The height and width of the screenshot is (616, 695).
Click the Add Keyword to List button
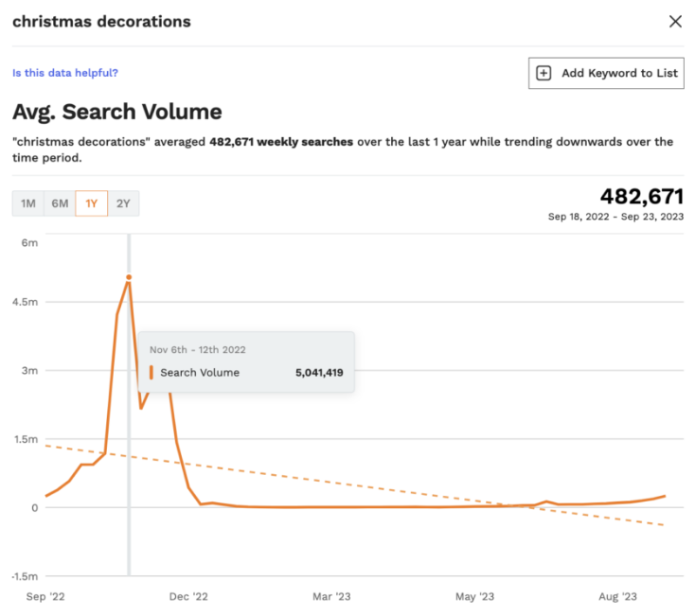pos(606,73)
